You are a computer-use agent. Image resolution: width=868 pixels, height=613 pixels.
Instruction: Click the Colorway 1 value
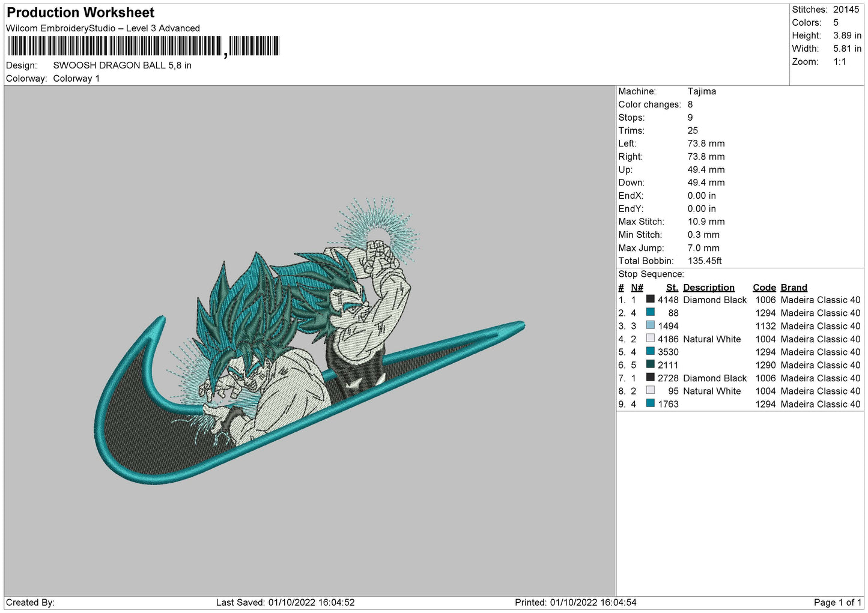(76, 79)
